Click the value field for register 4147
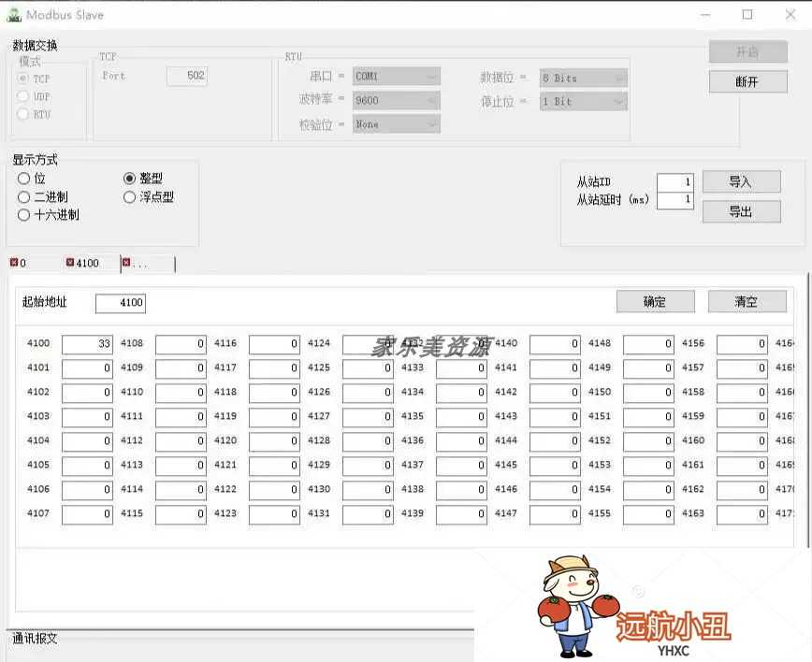The width and height of the screenshot is (812, 662). coord(555,514)
